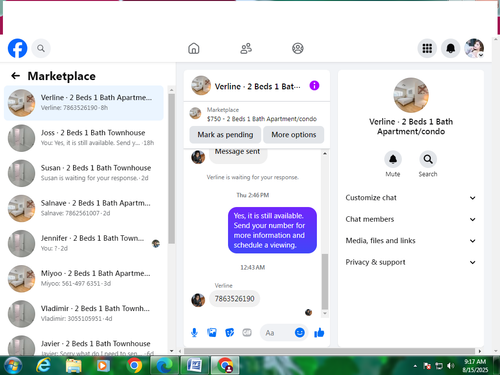
Task: Show hidden system tray icons arrow
Action: (415, 366)
